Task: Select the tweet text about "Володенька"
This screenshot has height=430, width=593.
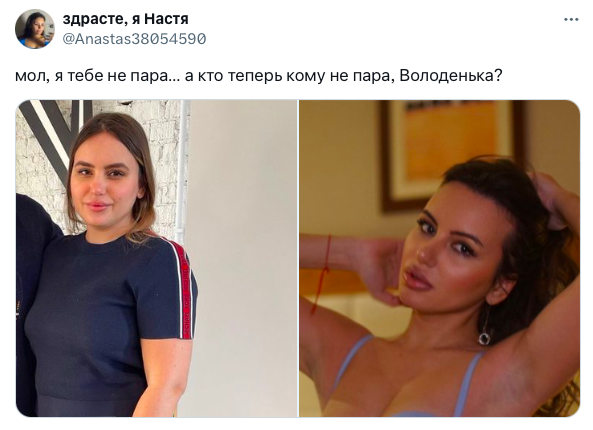Action: 259,76
